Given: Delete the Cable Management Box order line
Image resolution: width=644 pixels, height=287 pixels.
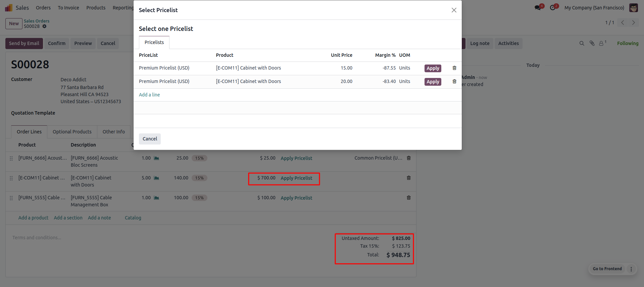Looking at the screenshot, I should coord(409,198).
